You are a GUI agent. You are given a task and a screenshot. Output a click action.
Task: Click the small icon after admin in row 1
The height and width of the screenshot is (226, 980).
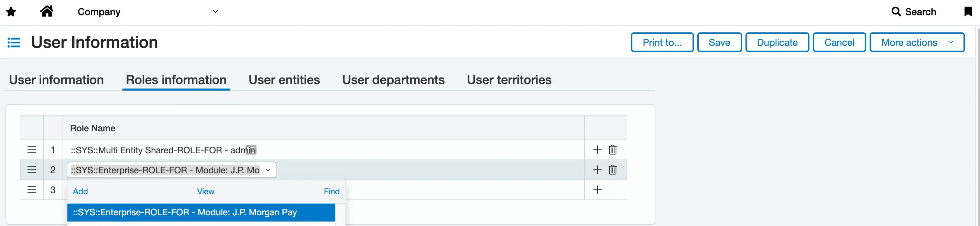tap(251, 150)
